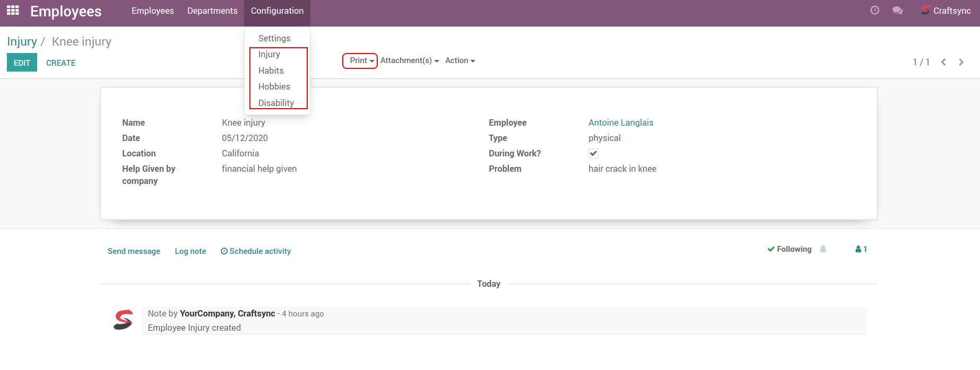Toggle the Following status
Image resolution: width=980 pixels, height=370 pixels.
[x=789, y=249]
